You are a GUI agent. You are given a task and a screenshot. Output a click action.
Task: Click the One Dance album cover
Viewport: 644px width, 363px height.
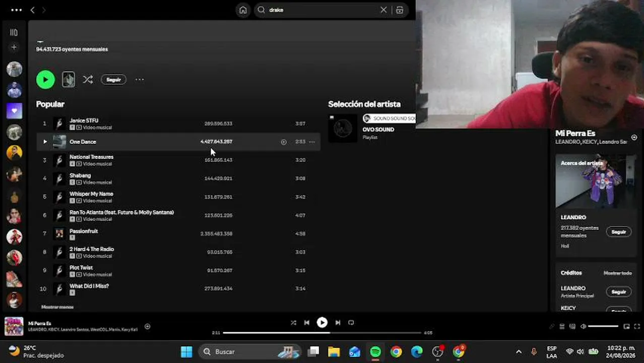pyautogui.click(x=59, y=142)
